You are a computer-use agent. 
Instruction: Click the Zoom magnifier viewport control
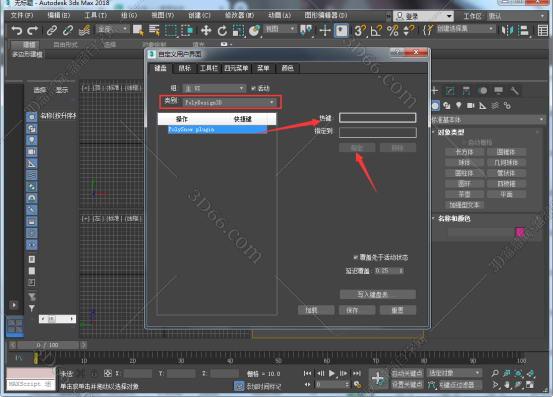pos(495,373)
